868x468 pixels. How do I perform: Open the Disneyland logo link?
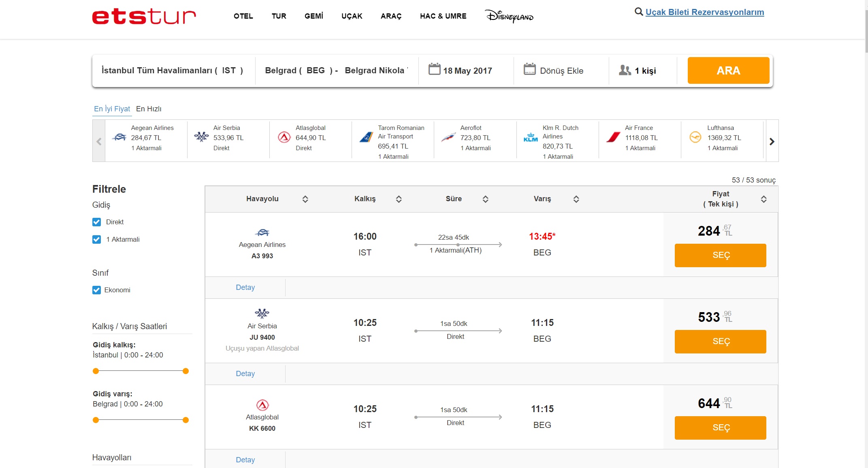(509, 16)
